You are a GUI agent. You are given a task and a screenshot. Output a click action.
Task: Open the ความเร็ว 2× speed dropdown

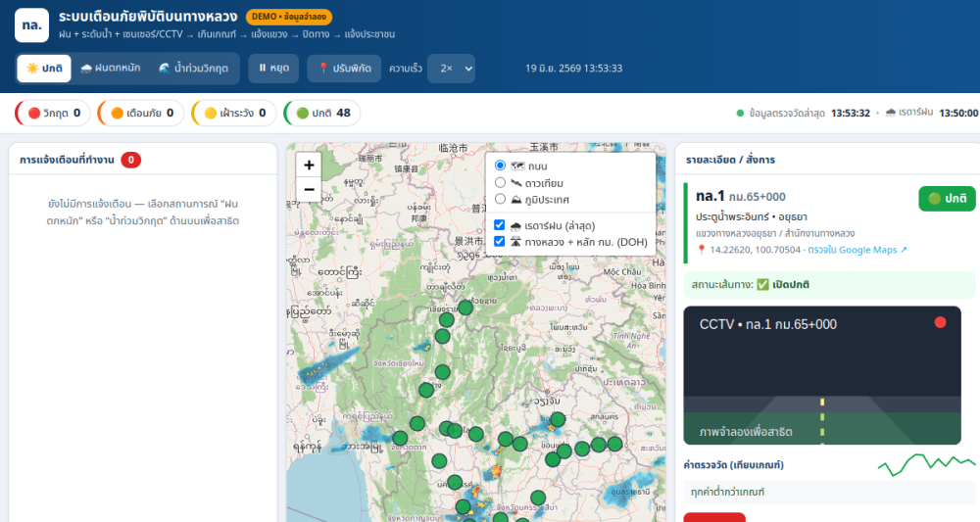click(451, 69)
